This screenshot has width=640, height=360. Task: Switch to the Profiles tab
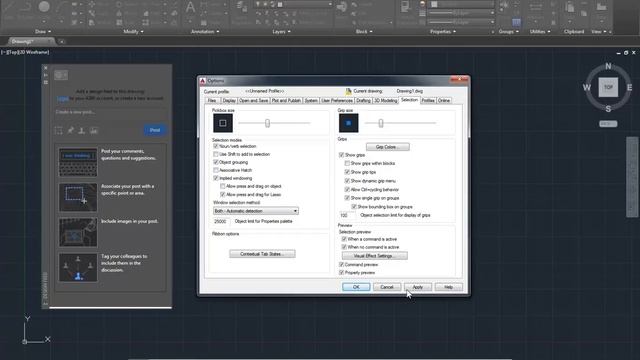[428, 100]
